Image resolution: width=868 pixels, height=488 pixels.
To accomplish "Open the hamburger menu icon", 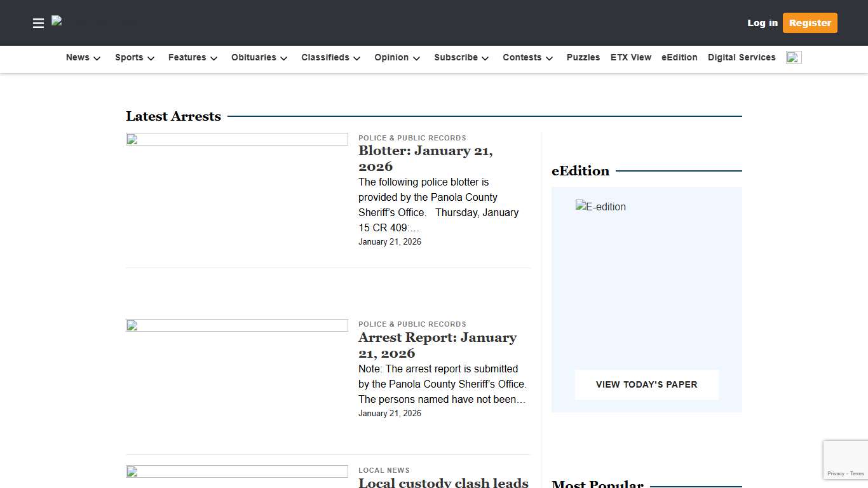I will point(38,24).
